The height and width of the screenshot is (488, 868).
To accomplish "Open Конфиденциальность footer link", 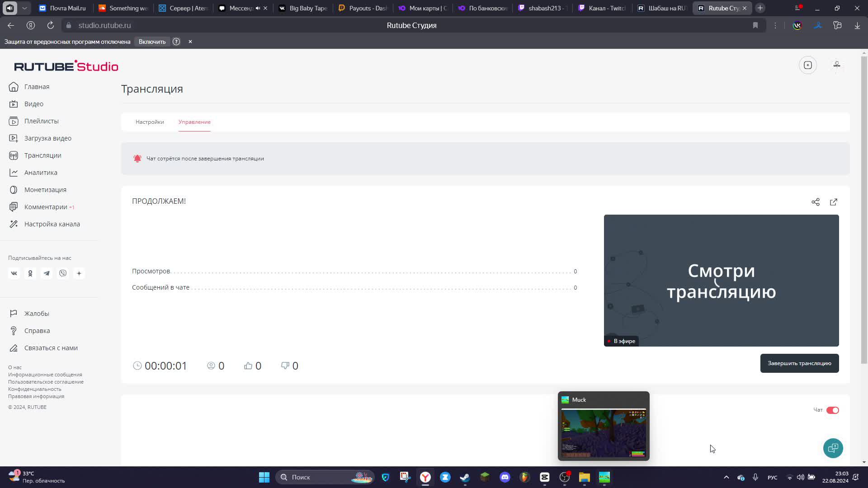I will pos(35,389).
